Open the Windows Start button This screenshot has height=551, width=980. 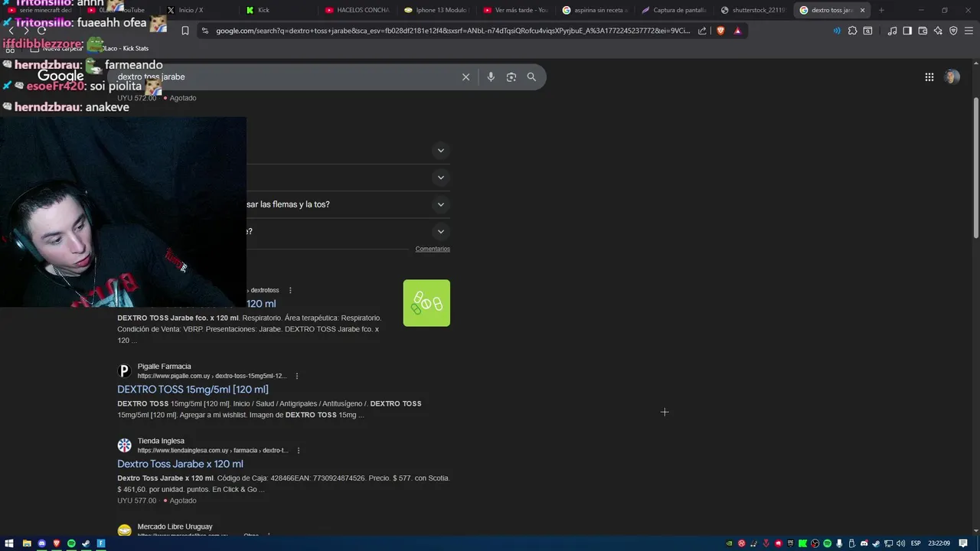click(9, 543)
